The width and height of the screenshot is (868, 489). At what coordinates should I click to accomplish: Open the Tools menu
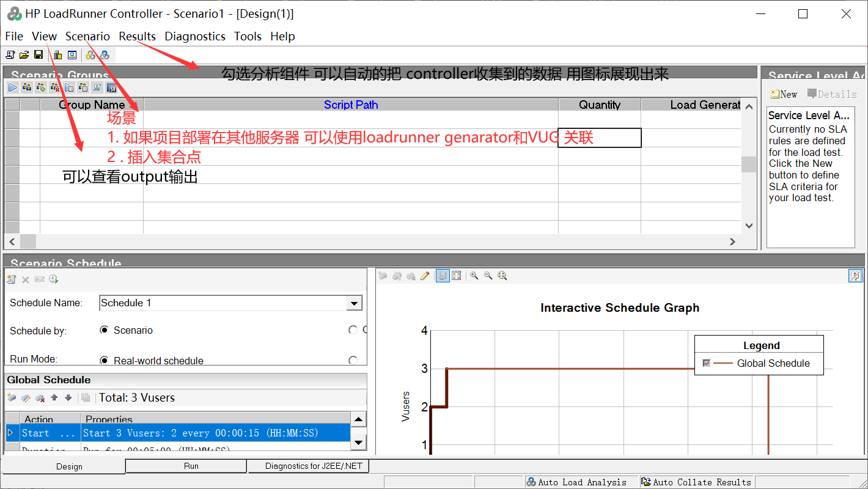(248, 37)
